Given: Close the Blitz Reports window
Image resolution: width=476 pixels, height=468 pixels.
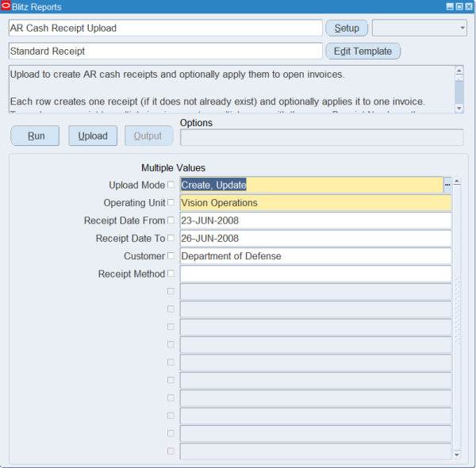Looking at the screenshot, I should coord(469,6).
